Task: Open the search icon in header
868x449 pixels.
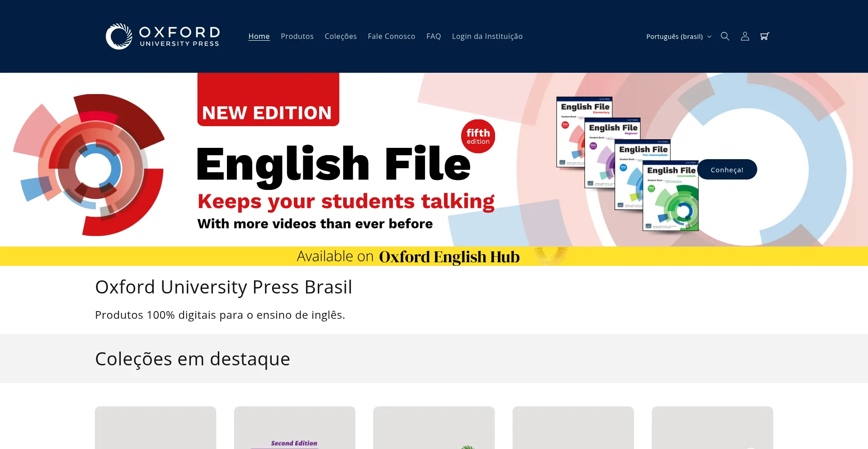Action: tap(725, 36)
